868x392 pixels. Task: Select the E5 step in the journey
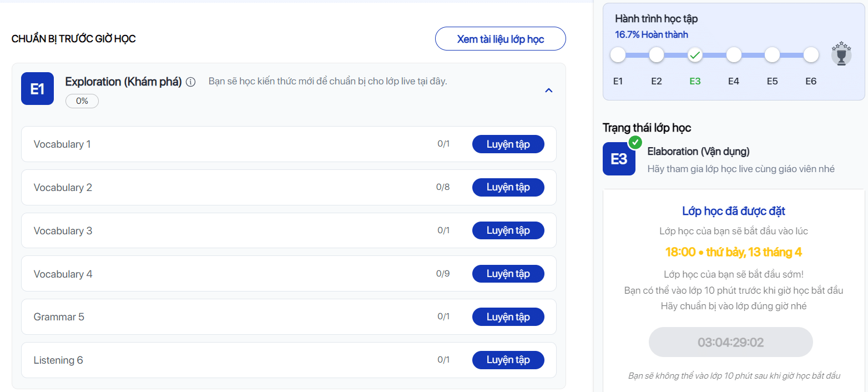click(773, 55)
